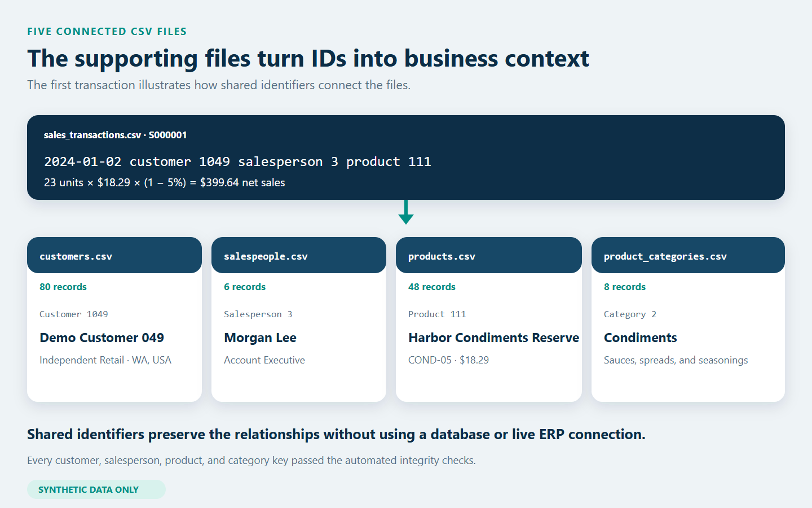This screenshot has width=812, height=508.
Task: Click the "salespeople.csv" card header
Action: [x=299, y=255]
